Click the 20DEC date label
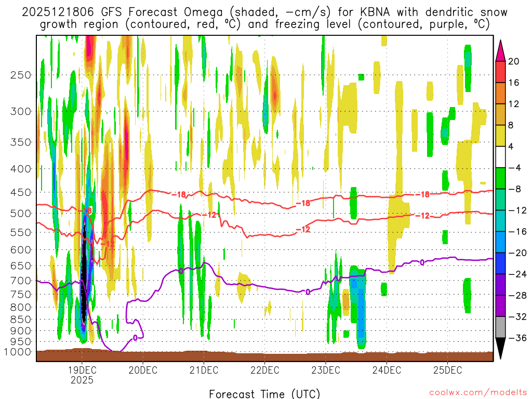 pyautogui.click(x=143, y=370)
